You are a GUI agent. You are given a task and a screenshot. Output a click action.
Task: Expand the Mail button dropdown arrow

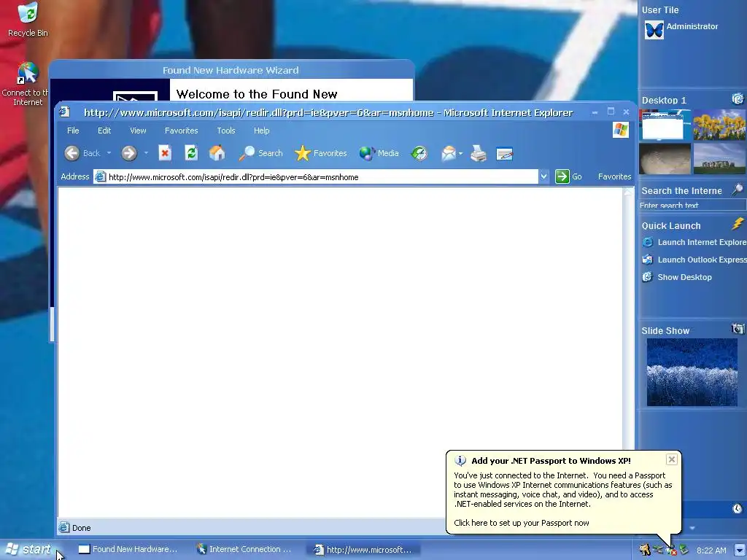(461, 153)
